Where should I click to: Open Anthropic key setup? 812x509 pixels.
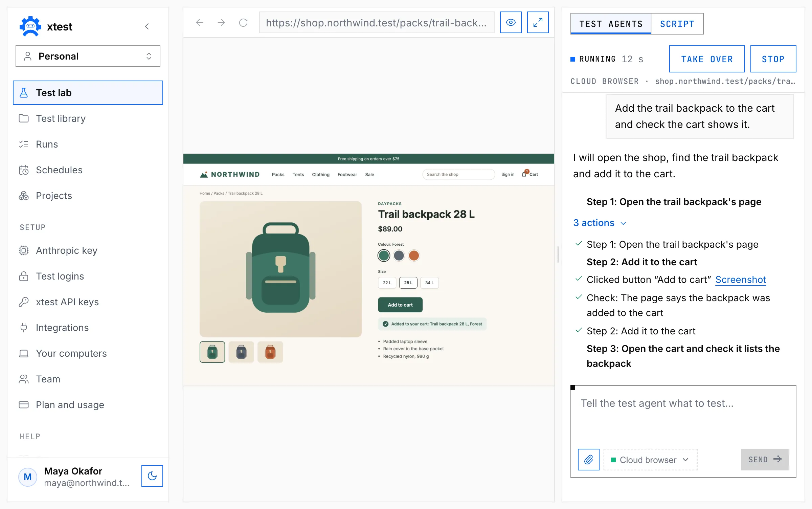pos(88,250)
